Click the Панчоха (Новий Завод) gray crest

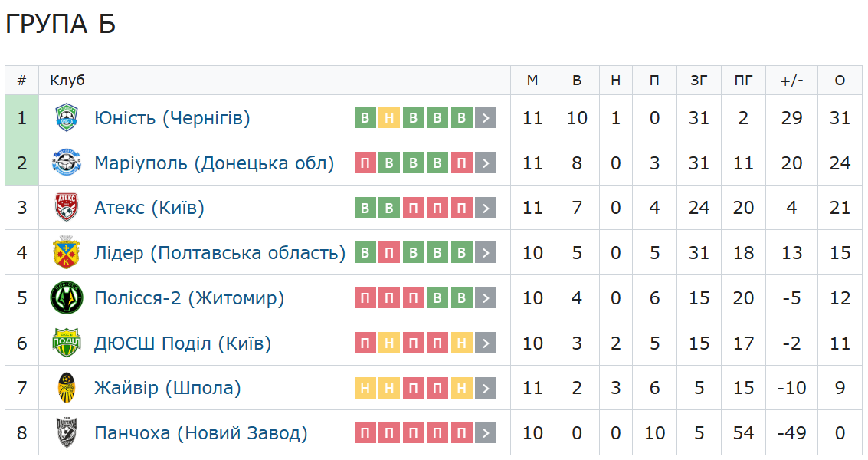coord(67,433)
